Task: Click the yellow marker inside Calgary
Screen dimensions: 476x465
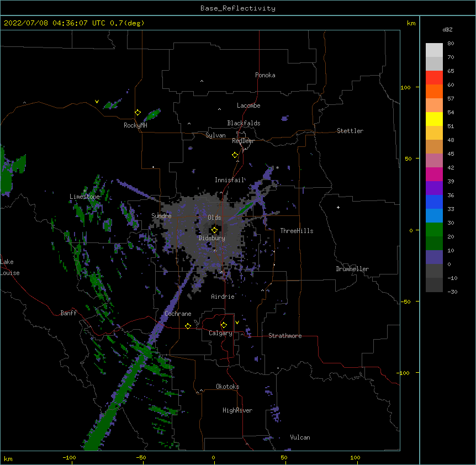Action: (x=224, y=325)
